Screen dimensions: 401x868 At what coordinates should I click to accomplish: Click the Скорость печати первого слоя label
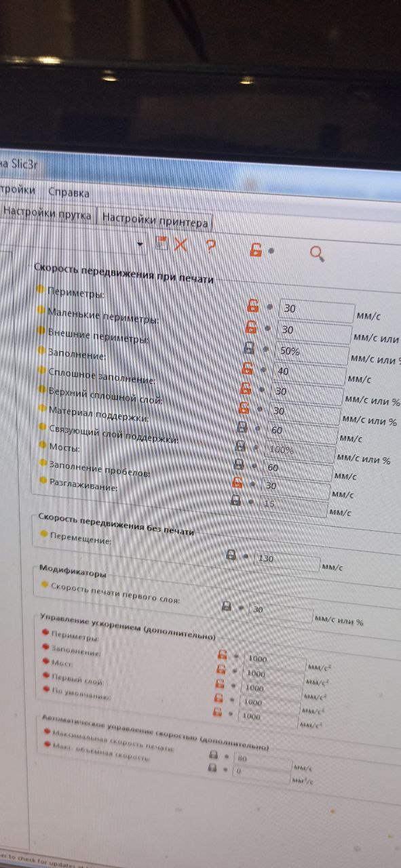point(115,593)
